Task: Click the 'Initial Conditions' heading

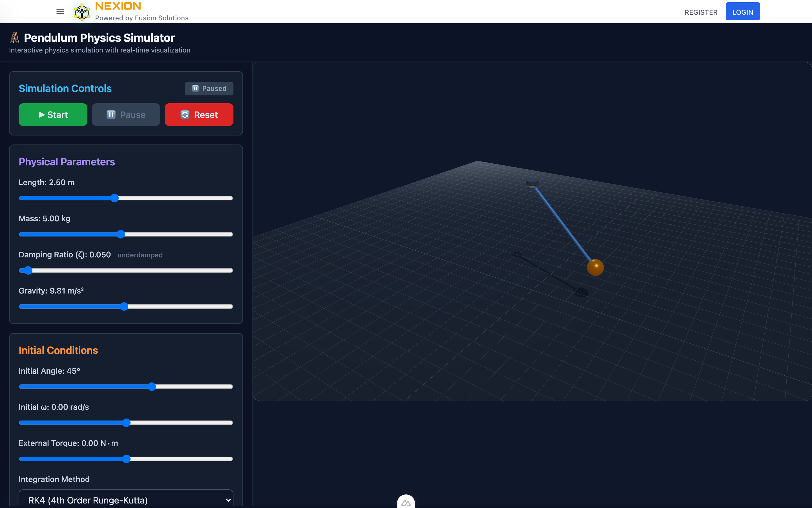Action: (58, 351)
